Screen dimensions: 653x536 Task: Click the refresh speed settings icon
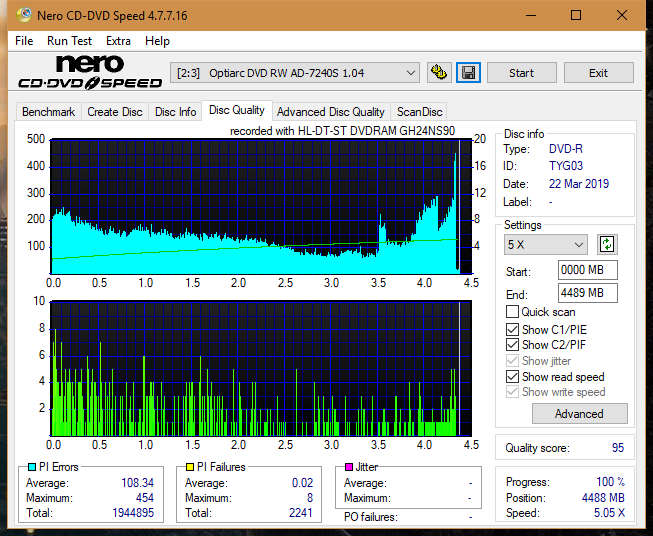tap(607, 244)
